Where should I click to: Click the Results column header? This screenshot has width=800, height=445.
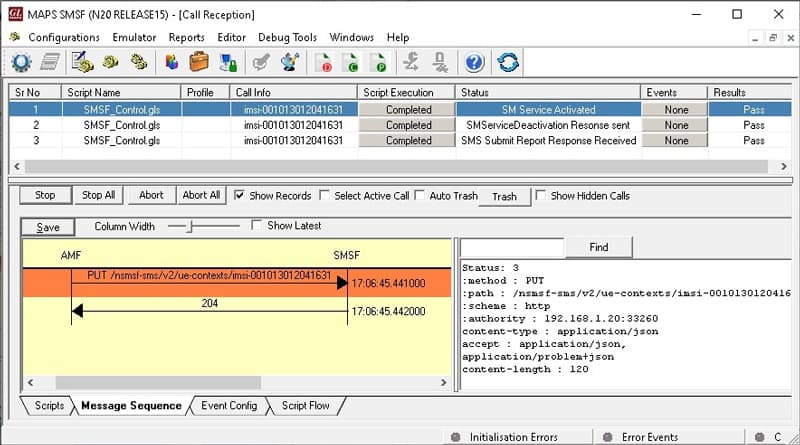coord(749,92)
